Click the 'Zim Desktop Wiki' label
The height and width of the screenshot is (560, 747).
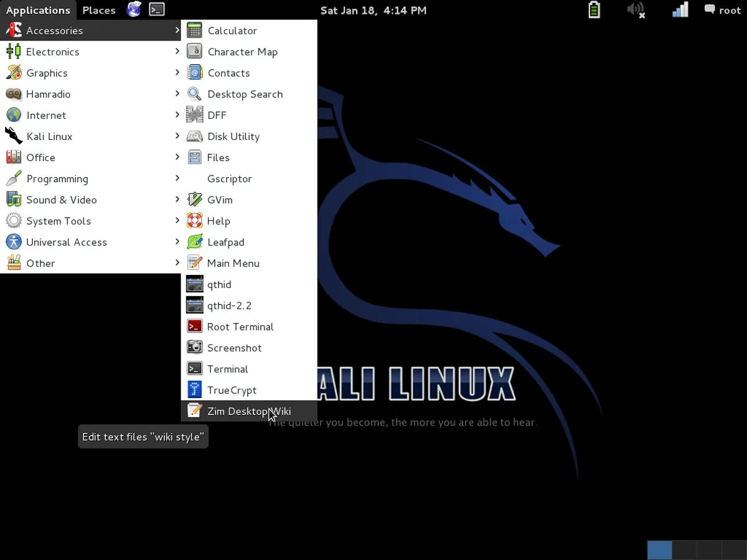[249, 411]
